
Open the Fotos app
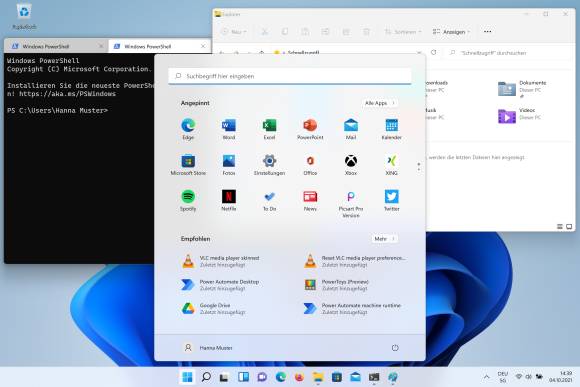229,165
